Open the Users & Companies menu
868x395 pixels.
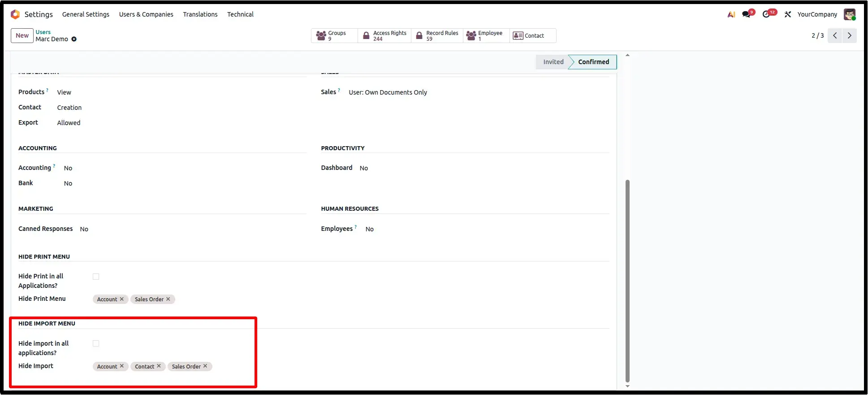146,14
